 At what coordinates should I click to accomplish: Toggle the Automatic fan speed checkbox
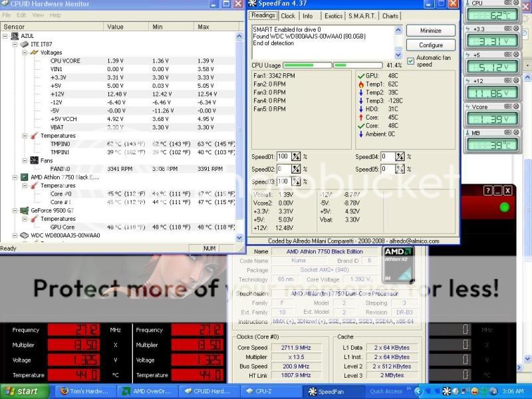(x=410, y=61)
